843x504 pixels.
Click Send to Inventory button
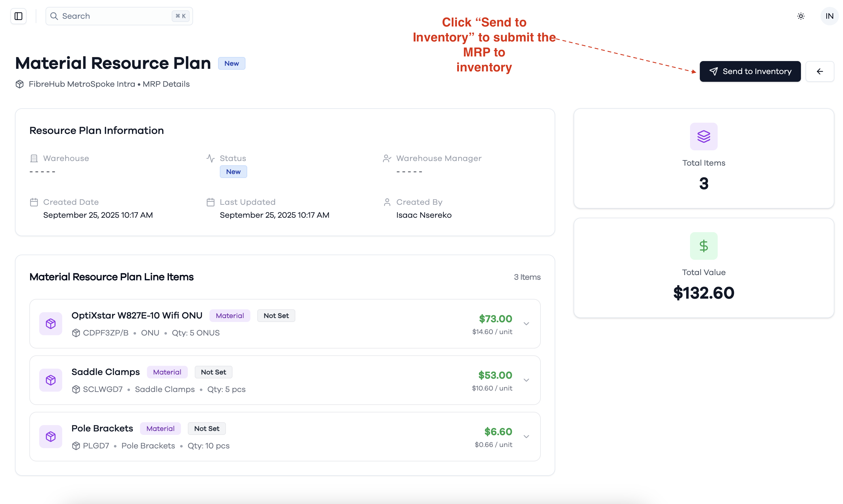click(x=750, y=71)
